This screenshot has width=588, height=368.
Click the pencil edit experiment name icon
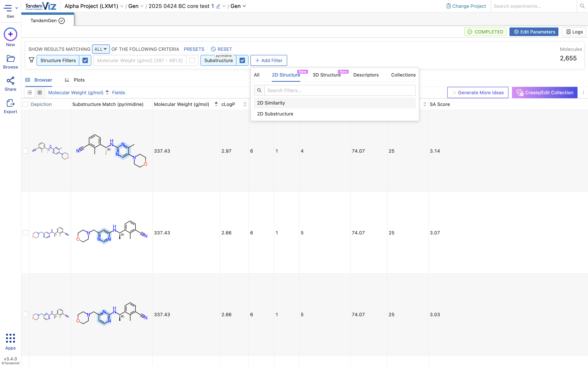(x=218, y=6)
